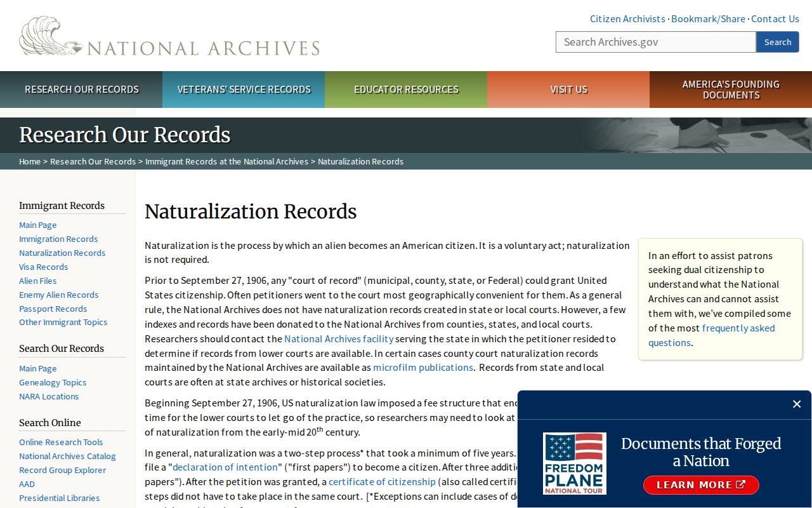Image resolution: width=812 pixels, height=508 pixels.
Task: Follow the microfilm publications link
Action: [423, 367]
